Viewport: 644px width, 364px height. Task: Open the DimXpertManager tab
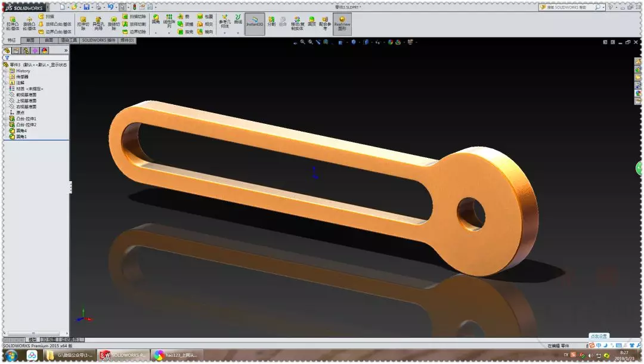[x=35, y=51]
